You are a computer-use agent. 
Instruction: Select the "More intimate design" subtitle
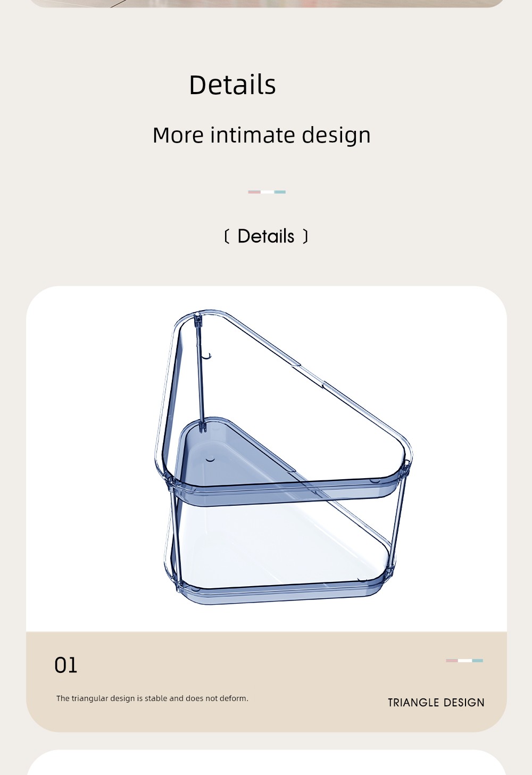[x=261, y=135]
